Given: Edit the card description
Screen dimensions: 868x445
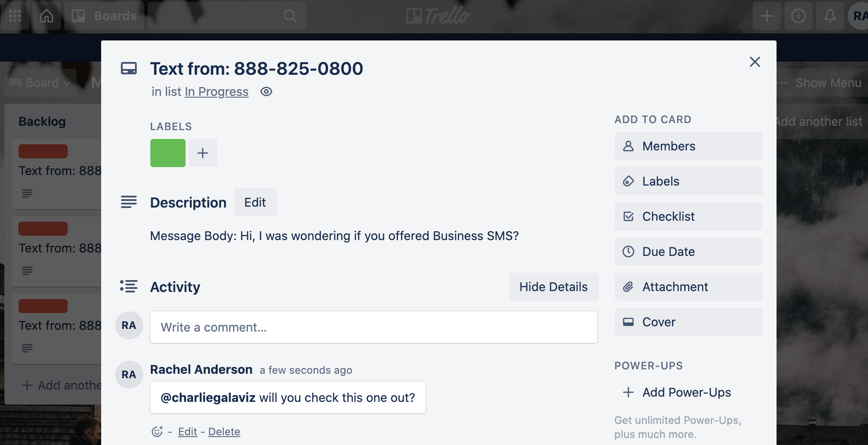Looking at the screenshot, I should 255,202.
